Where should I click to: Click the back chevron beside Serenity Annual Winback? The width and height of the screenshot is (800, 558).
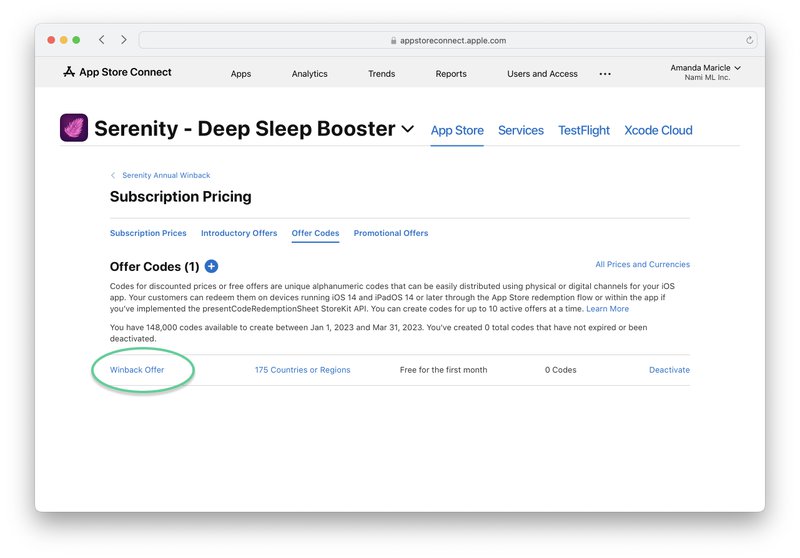pos(113,175)
